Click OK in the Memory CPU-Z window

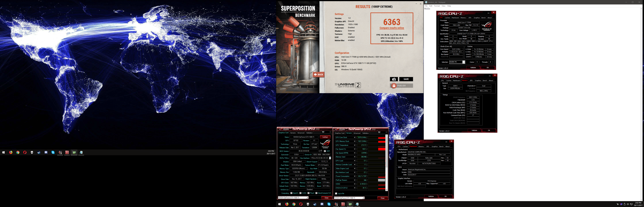coord(489,130)
